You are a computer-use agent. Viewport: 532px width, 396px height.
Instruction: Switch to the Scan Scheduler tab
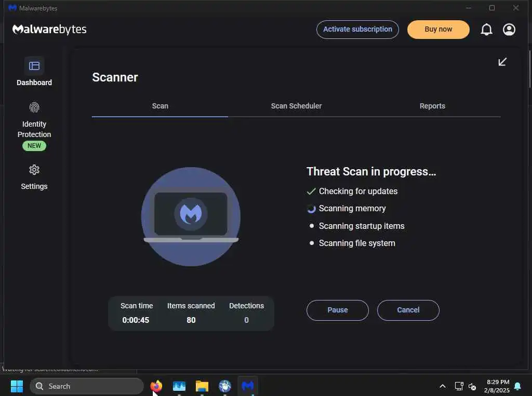click(296, 106)
